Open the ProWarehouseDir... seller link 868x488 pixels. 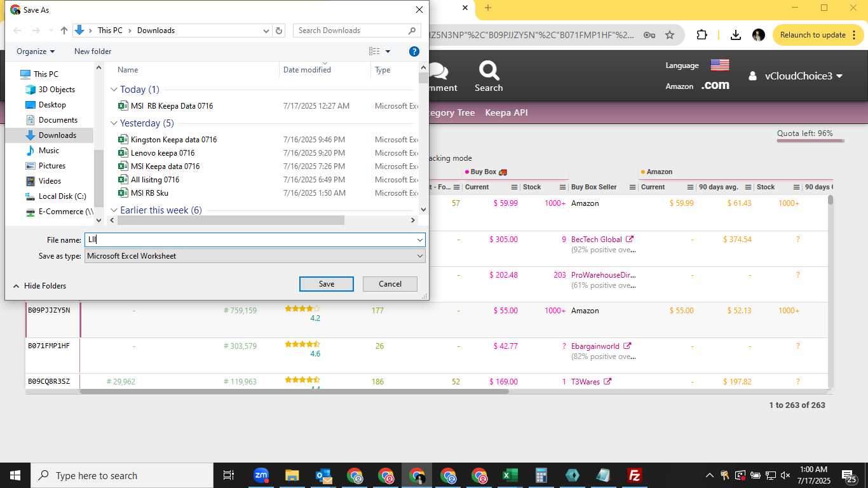coord(604,275)
